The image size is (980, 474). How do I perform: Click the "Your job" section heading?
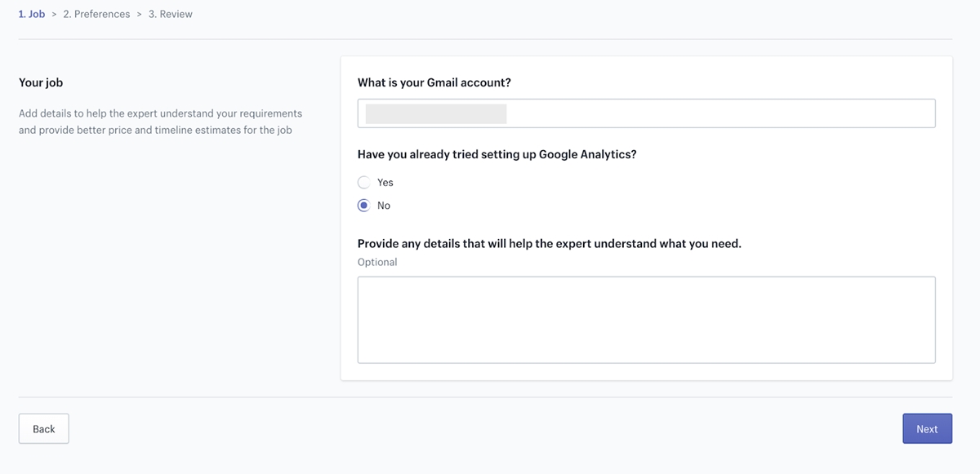(41, 82)
